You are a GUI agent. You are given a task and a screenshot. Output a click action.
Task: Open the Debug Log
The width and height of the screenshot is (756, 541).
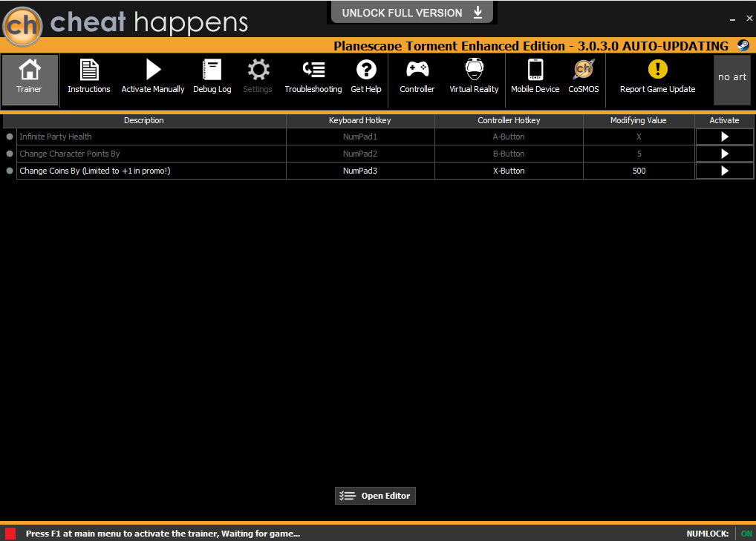pyautogui.click(x=212, y=77)
